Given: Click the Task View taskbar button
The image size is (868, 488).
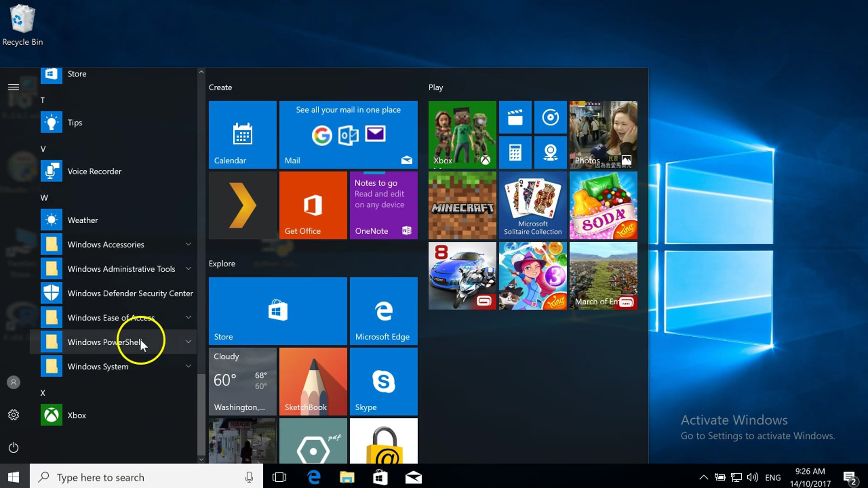Looking at the screenshot, I should coord(279,477).
